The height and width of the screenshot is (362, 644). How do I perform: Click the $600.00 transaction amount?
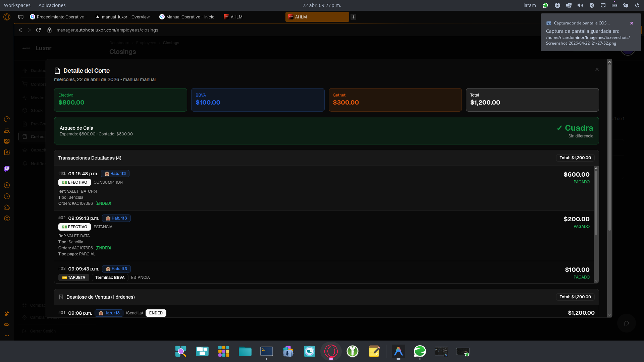[x=577, y=175]
